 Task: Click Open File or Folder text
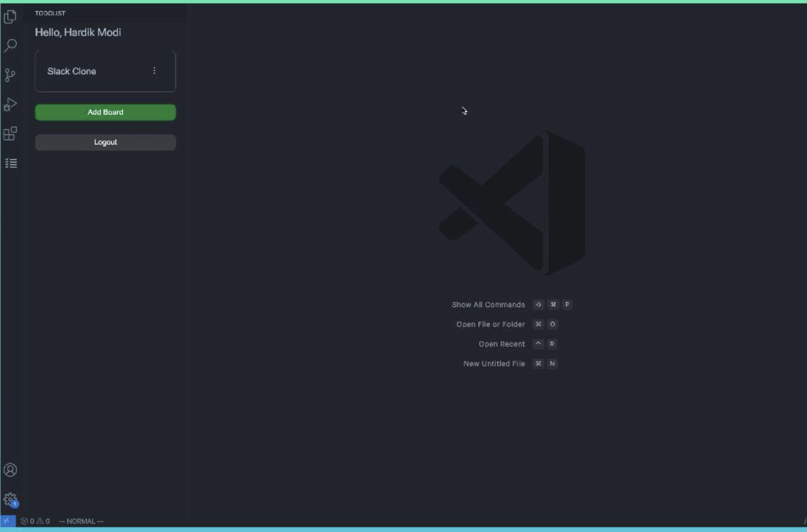(490, 325)
